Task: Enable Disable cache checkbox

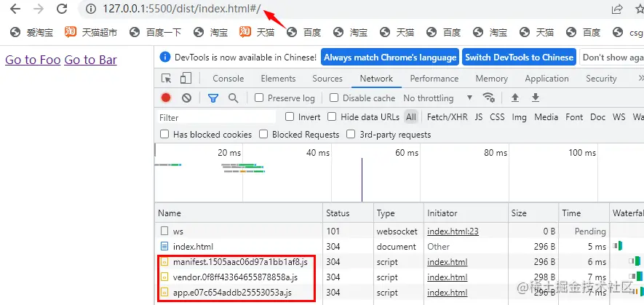Action: [334, 98]
